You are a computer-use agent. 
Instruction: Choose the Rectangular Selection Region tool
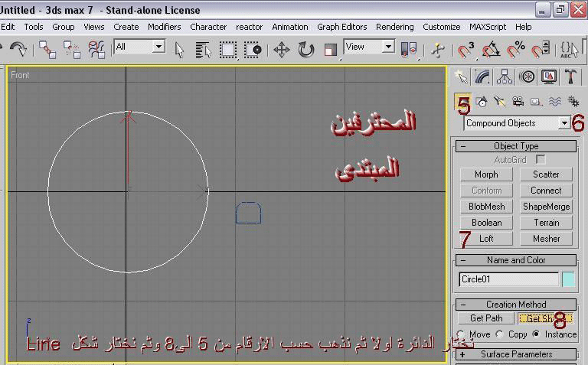tap(228, 50)
